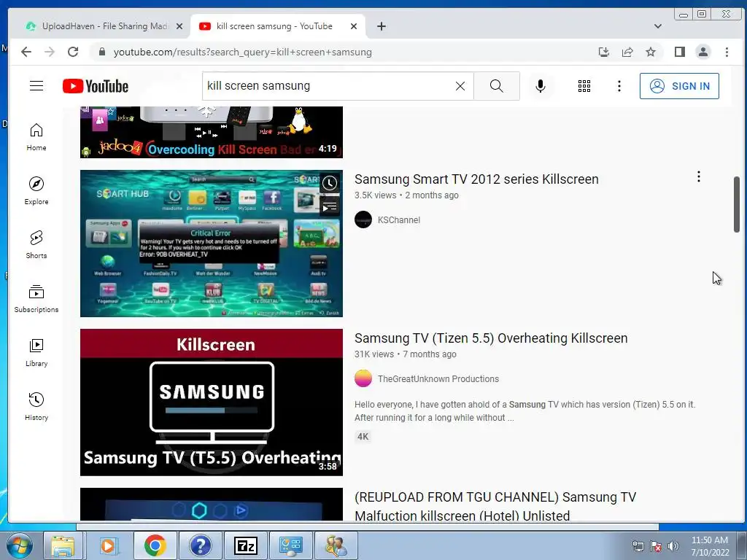The height and width of the screenshot is (560, 747).
Task: Open REUPLOAD FROM TGU CHANNEL video title
Action: (495, 507)
